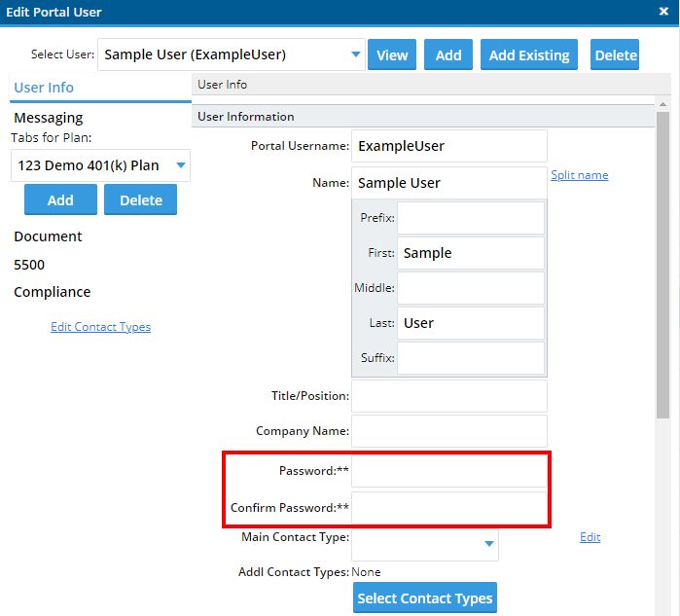Select the 5500 tab

(29, 265)
